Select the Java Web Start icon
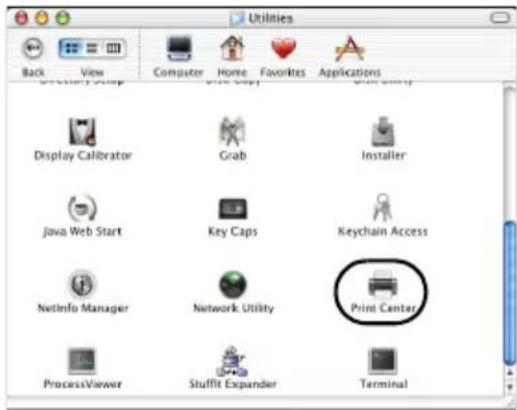Viewport: 517px width, 410px height. point(82,208)
